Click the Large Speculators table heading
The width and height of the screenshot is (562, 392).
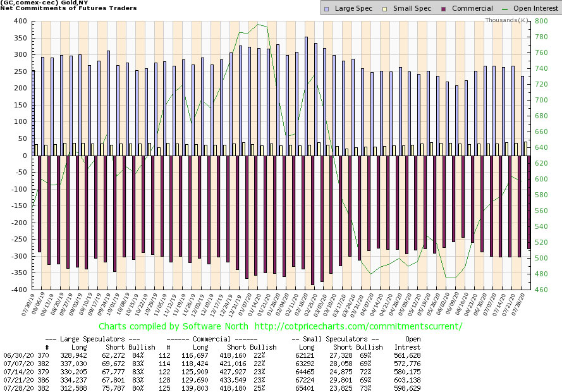click(x=92, y=339)
